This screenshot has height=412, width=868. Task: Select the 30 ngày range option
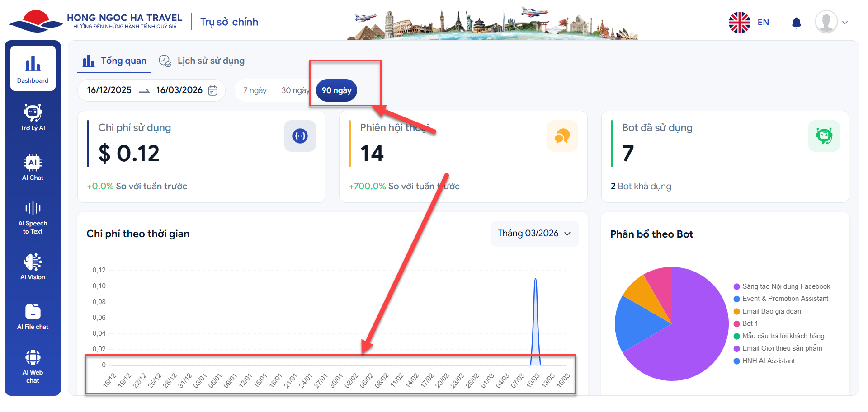pyautogui.click(x=294, y=90)
